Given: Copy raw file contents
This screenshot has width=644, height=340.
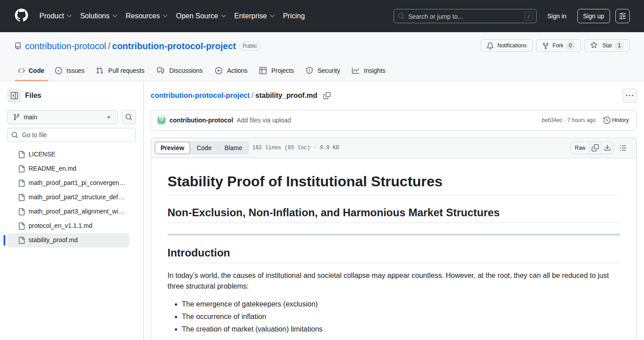Looking at the screenshot, I should pos(595,148).
